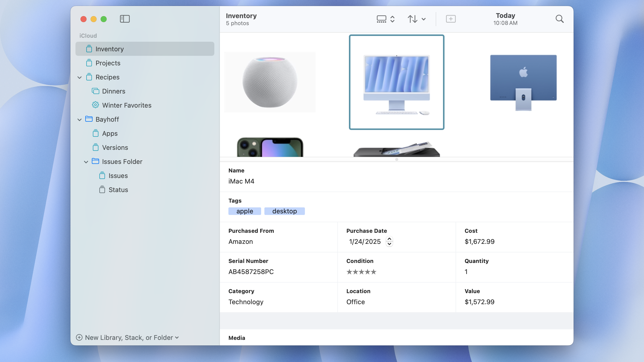The image size is (644, 362).
Task: Edit the Serial Number AB4587258PC
Action: click(251, 272)
